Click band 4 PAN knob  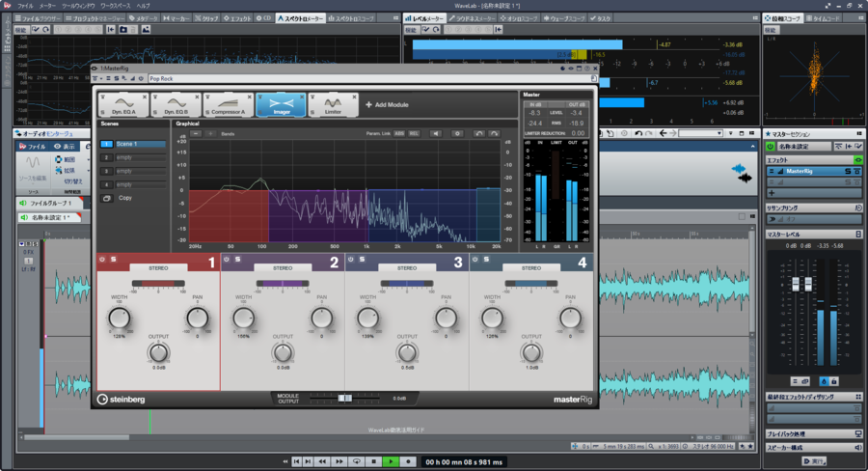pyautogui.click(x=570, y=319)
